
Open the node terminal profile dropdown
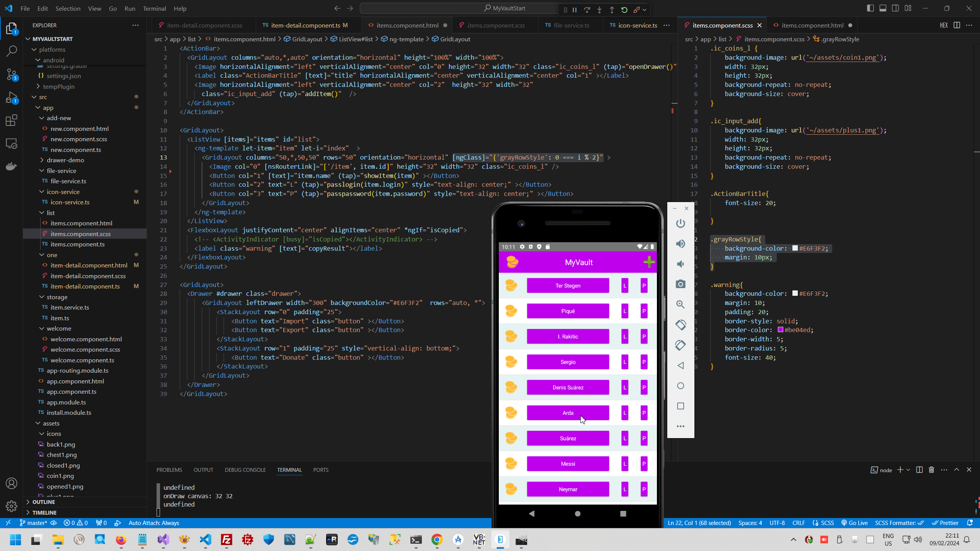point(908,470)
